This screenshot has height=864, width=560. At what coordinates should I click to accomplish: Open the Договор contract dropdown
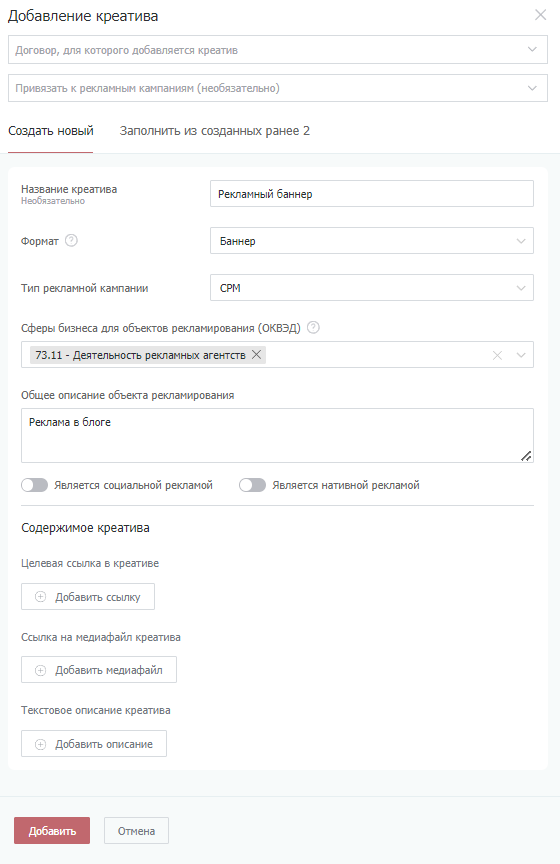(x=278, y=50)
